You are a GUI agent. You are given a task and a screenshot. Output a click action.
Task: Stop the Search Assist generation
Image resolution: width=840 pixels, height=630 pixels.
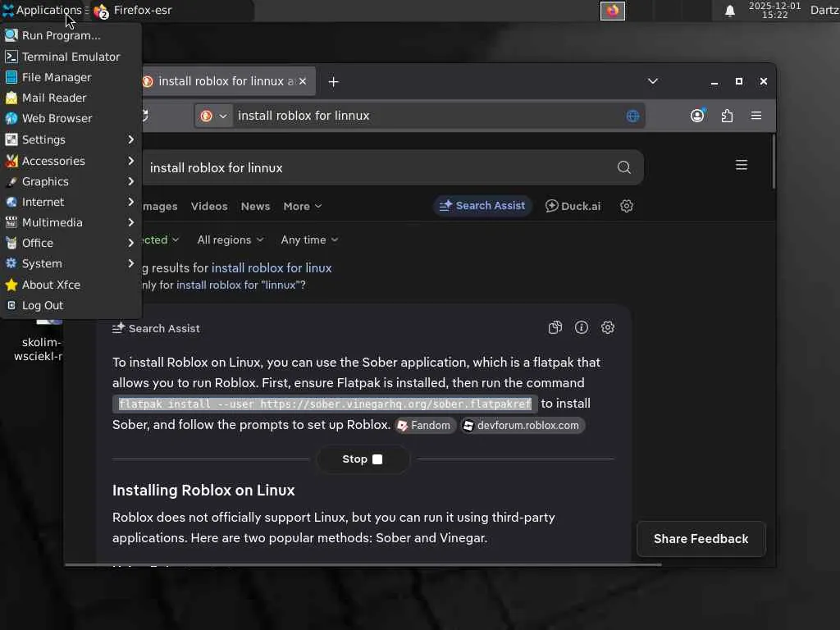(x=363, y=459)
